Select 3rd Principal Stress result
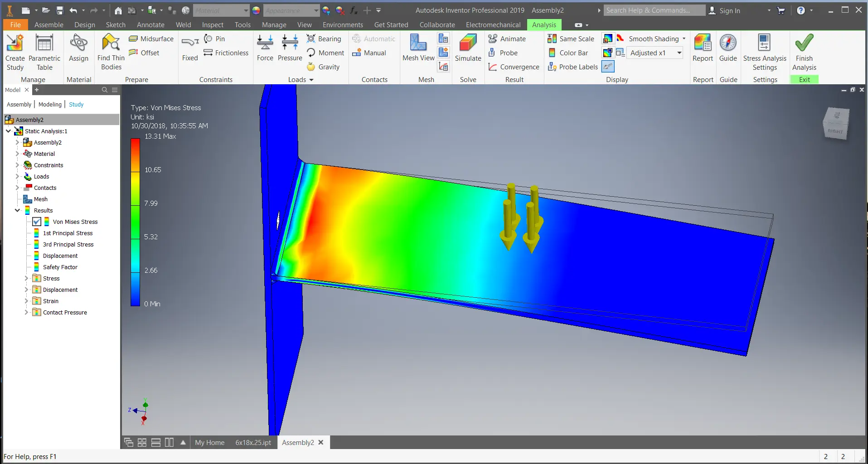 click(x=68, y=244)
